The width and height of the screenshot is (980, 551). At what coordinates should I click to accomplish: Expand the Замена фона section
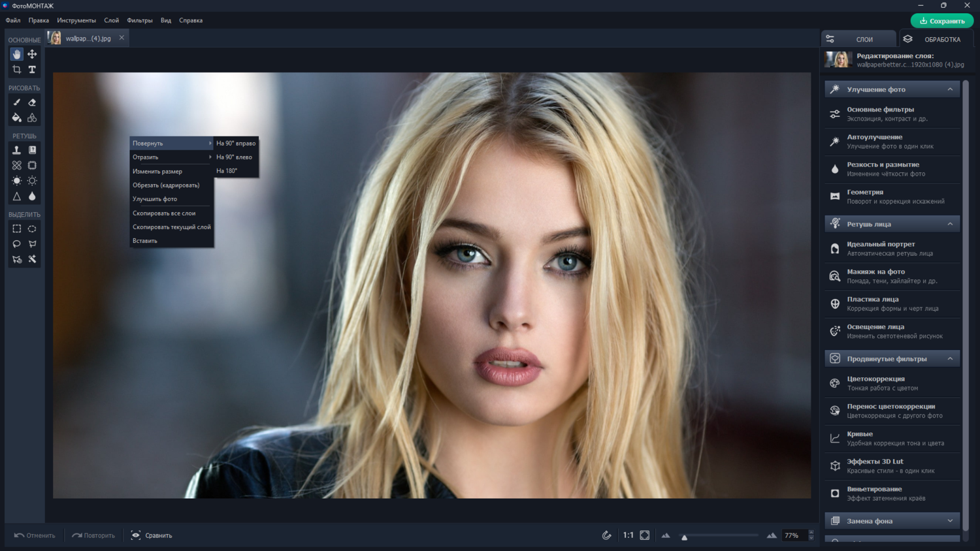[950, 521]
